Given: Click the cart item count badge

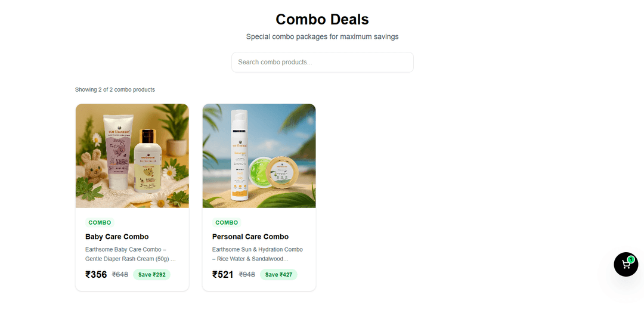Looking at the screenshot, I should click(631, 259).
